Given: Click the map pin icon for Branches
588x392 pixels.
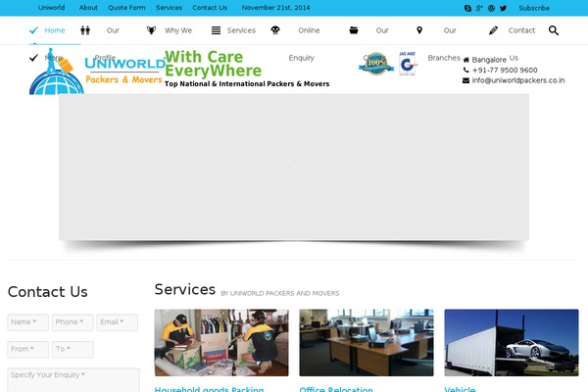Looking at the screenshot, I should point(419,30).
